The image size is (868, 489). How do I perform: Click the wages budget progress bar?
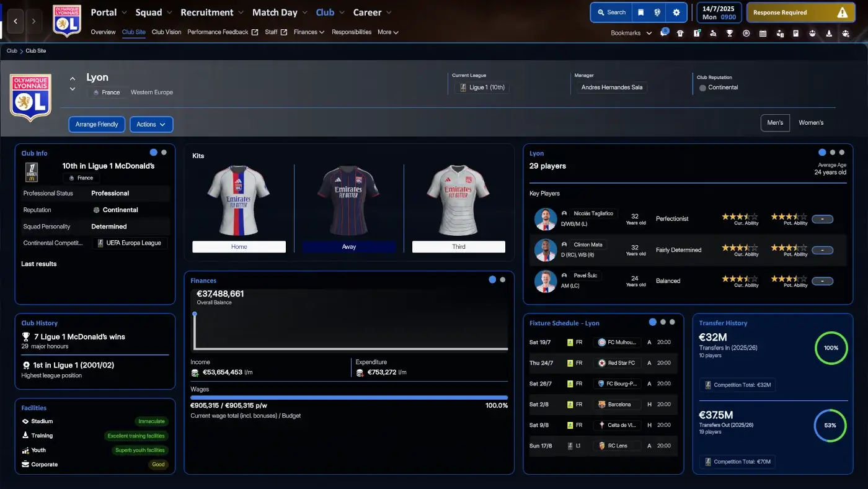(x=349, y=398)
